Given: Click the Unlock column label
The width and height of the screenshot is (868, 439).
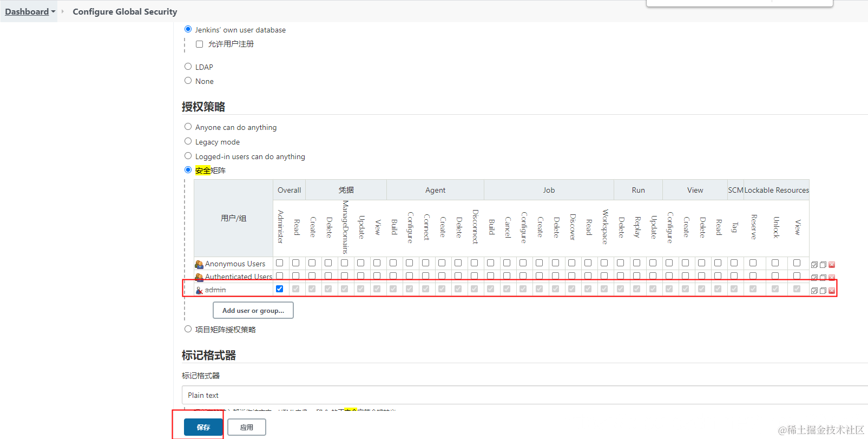Looking at the screenshot, I should (x=775, y=227).
